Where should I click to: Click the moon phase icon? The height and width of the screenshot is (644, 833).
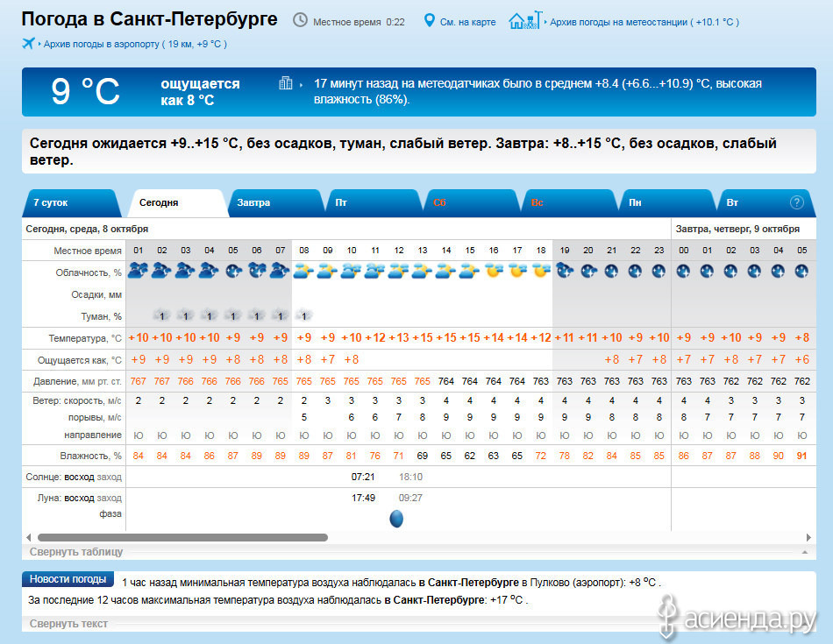coord(396,519)
